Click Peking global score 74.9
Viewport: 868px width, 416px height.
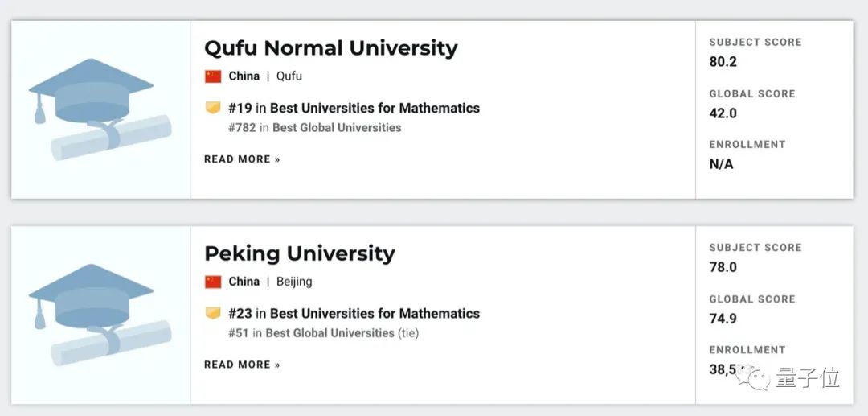723,319
